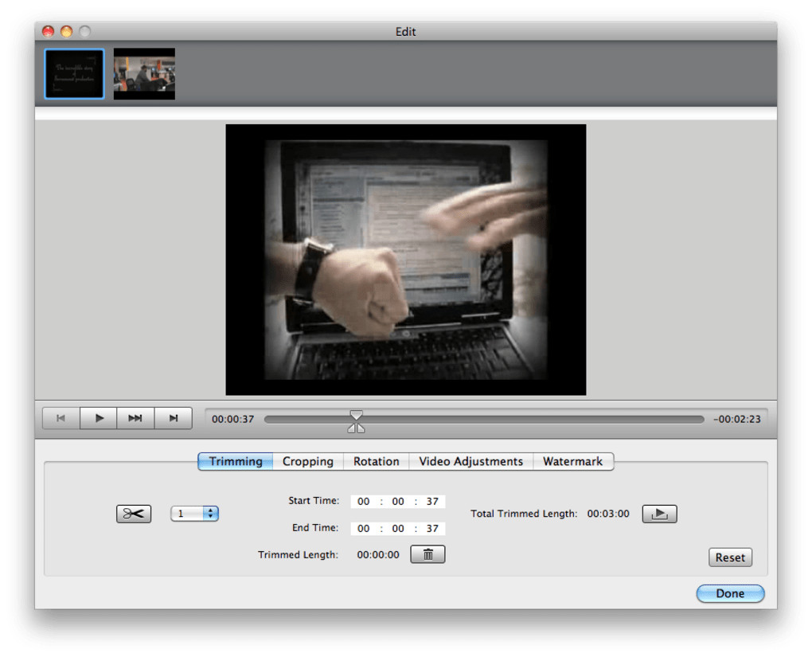Skip to end of the video
This screenshot has width=812, height=657.
(x=174, y=418)
